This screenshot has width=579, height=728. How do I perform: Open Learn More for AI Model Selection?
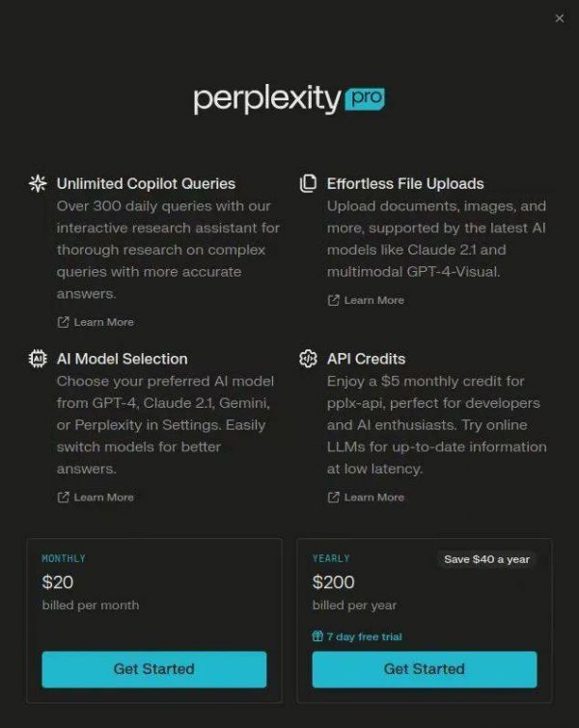pyautogui.click(x=103, y=498)
